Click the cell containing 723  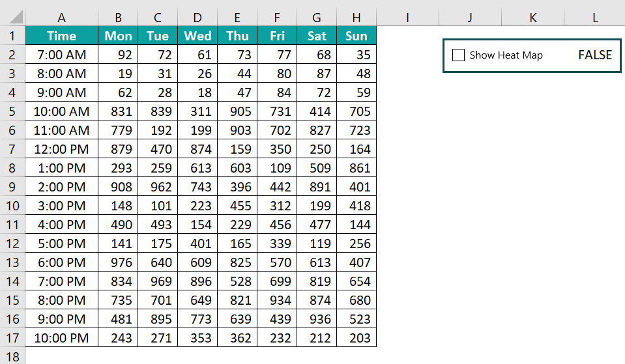[356, 130]
